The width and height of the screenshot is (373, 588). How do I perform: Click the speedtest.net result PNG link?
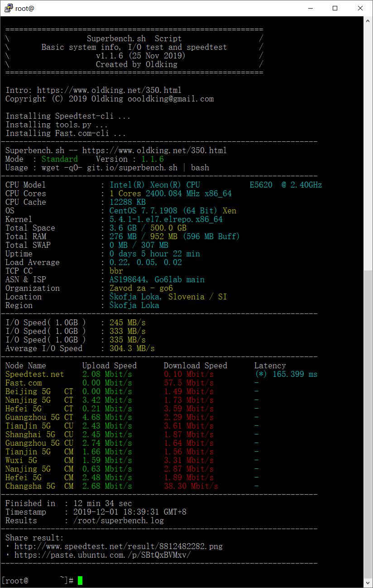(x=118, y=546)
